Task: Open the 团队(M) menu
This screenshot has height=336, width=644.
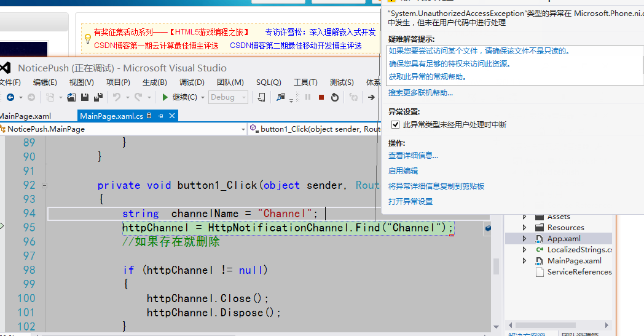Action: coord(230,82)
